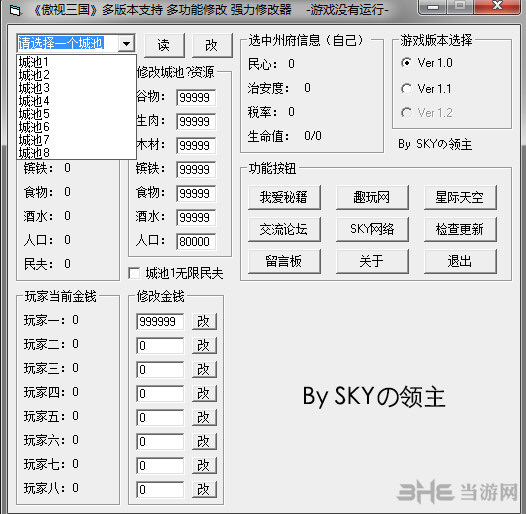The height and width of the screenshot is (514, 526).
Task: Click the 关于 about button
Action: coord(372,261)
